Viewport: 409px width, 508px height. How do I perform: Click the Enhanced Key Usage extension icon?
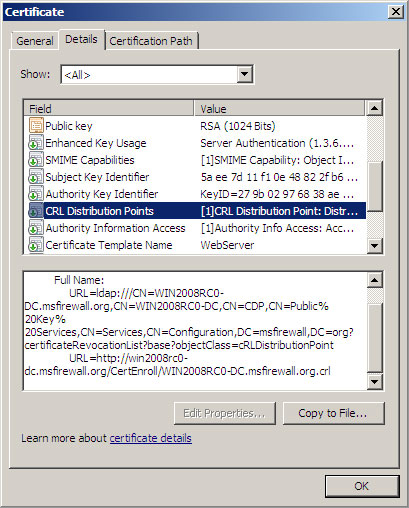coord(36,143)
